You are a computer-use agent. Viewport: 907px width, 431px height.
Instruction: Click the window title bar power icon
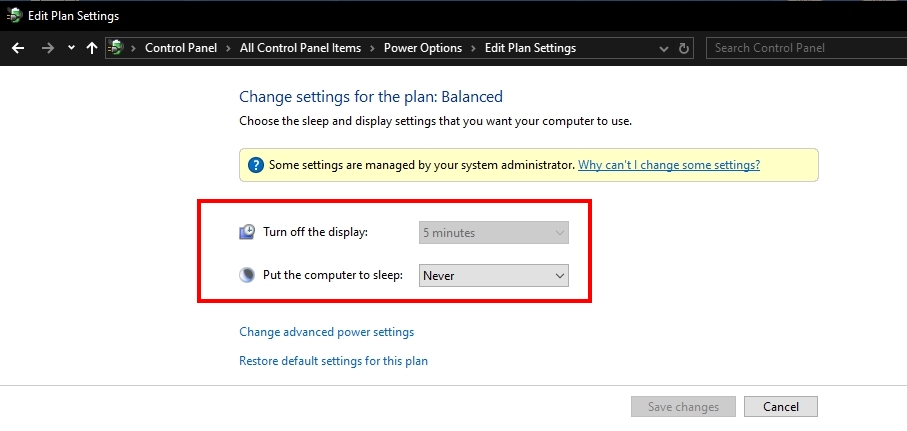click(14, 15)
